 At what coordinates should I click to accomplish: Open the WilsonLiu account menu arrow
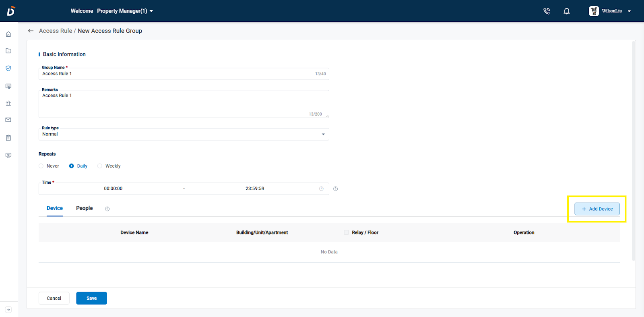629,11
